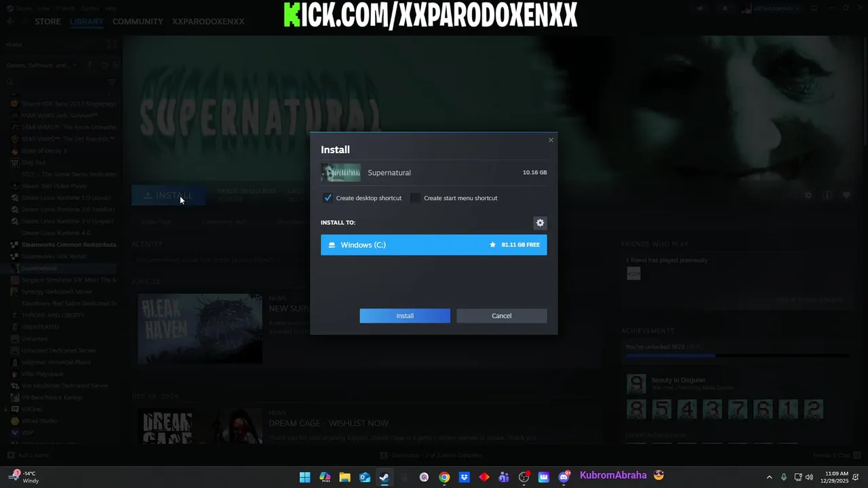Show hidden system tray icons chevron
868x488 pixels.
tap(769, 477)
